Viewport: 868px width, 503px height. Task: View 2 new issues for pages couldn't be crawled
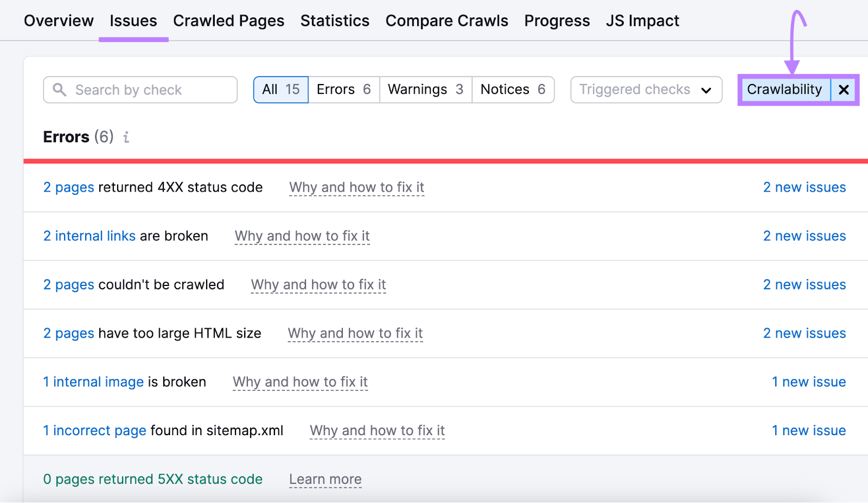click(805, 284)
